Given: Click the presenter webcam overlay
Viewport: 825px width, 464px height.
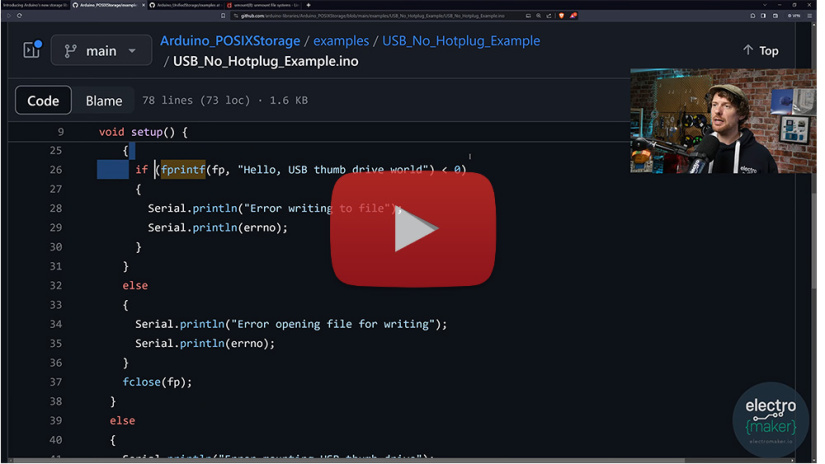Looking at the screenshot, I should point(723,120).
